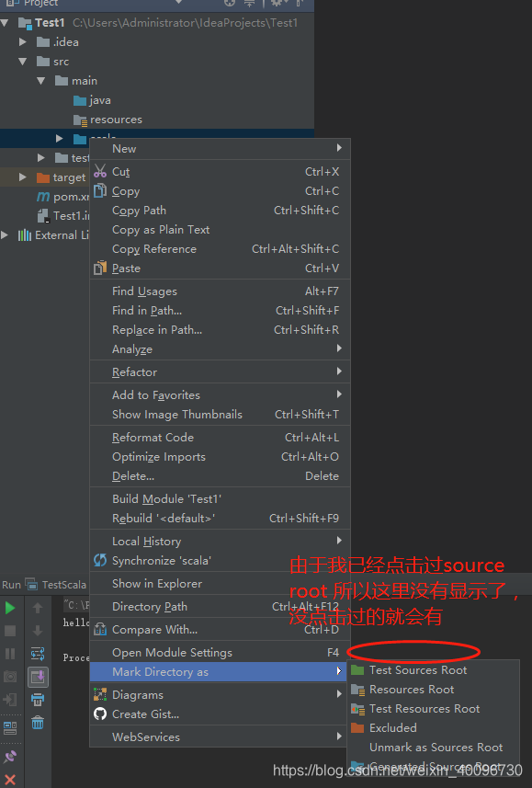Expand the target folder arrow
The height and width of the screenshot is (788, 532).
(x=23, y=177)
